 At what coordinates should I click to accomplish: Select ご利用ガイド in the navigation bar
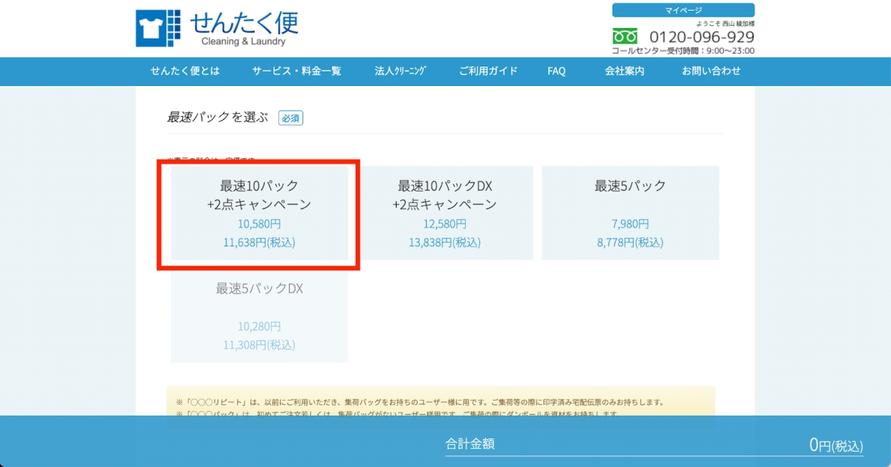[488, 71]
